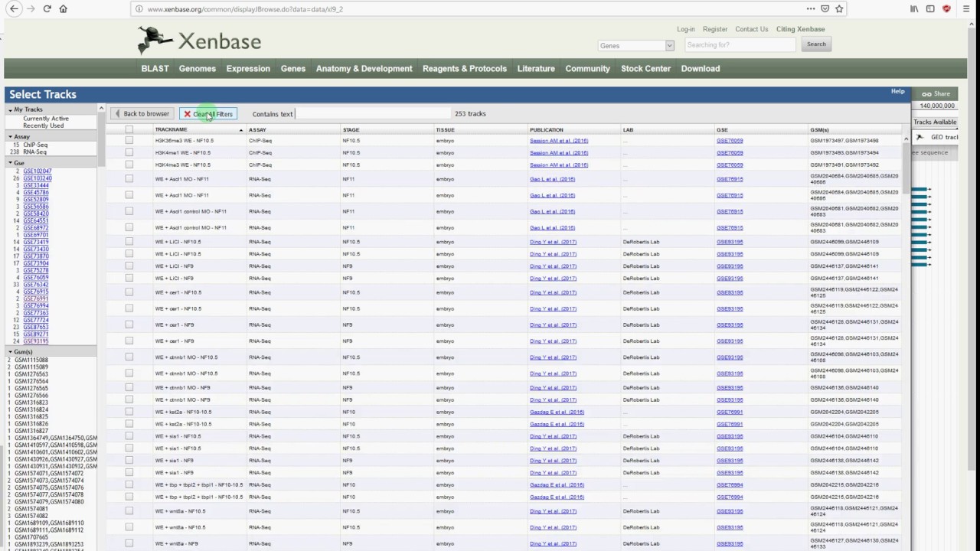The width and height of the screenshot is (980, 551).
Task: Open the Firefox library icon
Action: [914, 8]
